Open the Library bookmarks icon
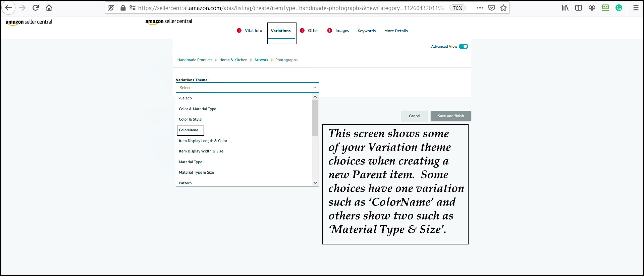Viewport: 644px width, 276px height. pyautogui.click(x=565, y=8)
